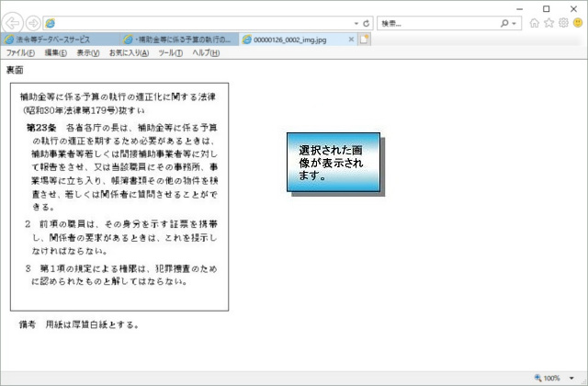Go to the Home page icon
This screenshot has width=588, height=386.
click(x=535, y=22)
